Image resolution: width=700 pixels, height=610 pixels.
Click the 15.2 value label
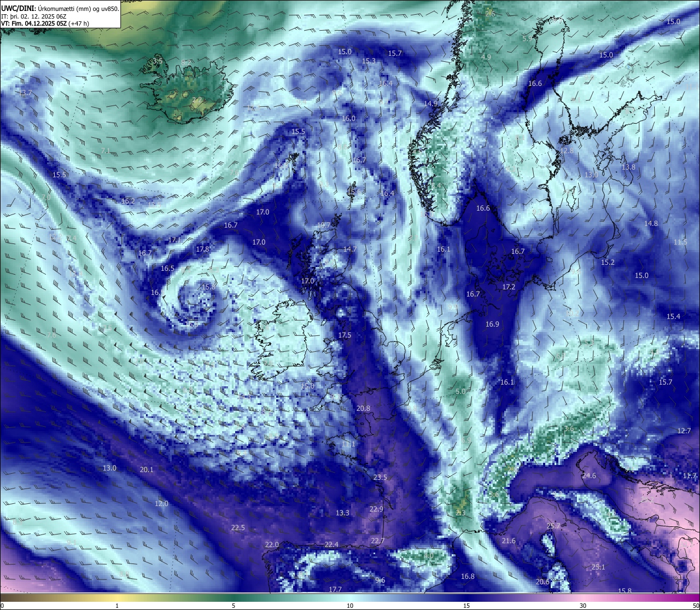pos(608,263)
